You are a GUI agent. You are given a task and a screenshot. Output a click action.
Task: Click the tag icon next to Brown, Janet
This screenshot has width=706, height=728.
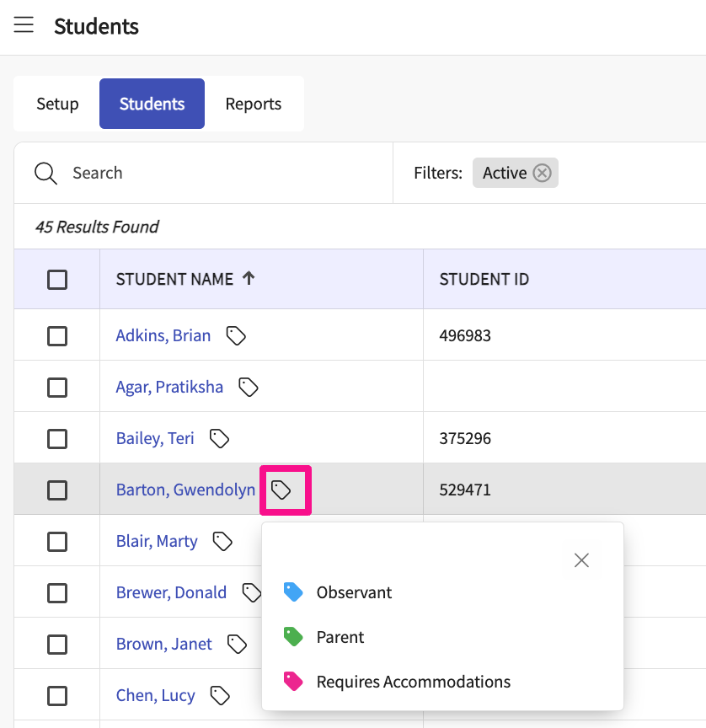(x=238, y=644)
